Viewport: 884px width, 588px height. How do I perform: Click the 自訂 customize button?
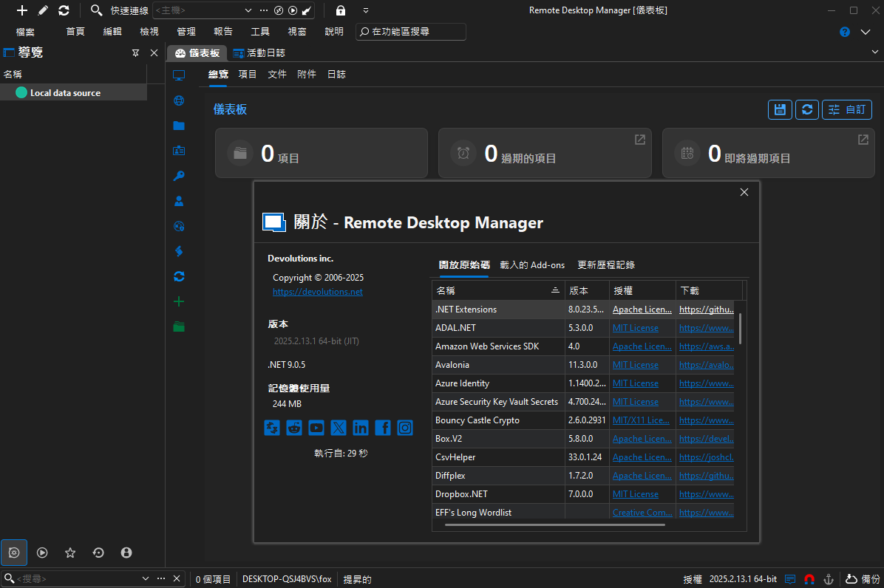847,109
